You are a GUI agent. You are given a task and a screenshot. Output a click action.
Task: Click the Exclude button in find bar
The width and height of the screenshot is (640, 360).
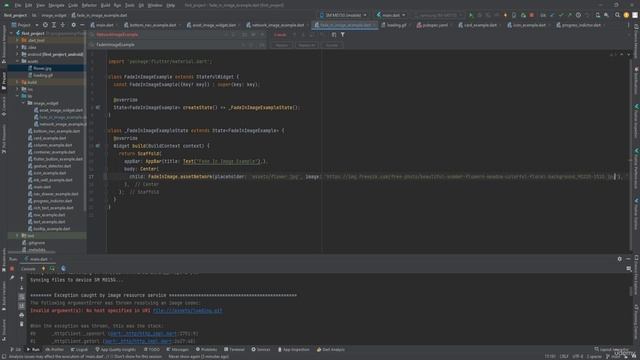pyautogui.click(x=332, y=45)
